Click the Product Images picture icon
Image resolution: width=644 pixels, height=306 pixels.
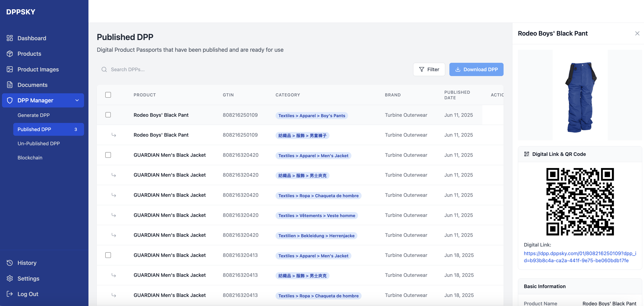[10, 69]
